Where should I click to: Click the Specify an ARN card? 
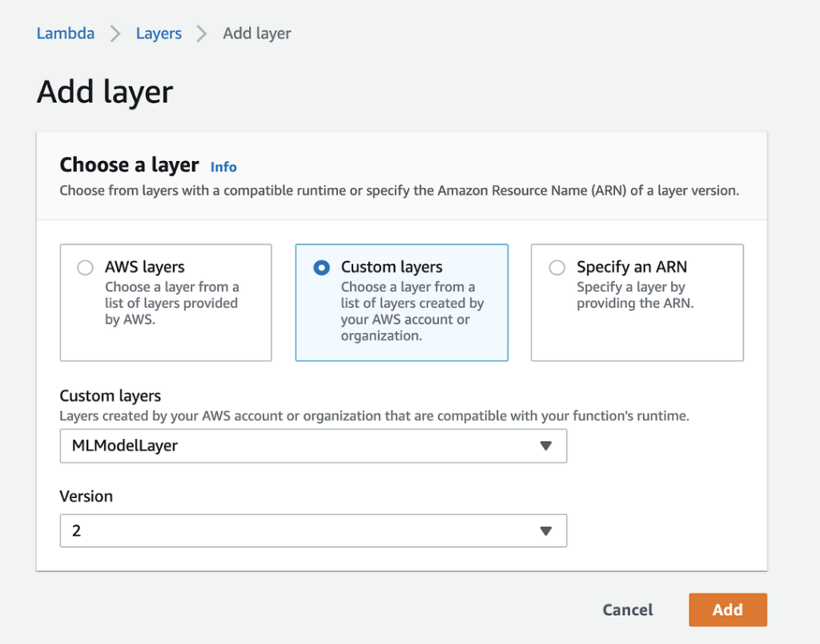(637, 303)
